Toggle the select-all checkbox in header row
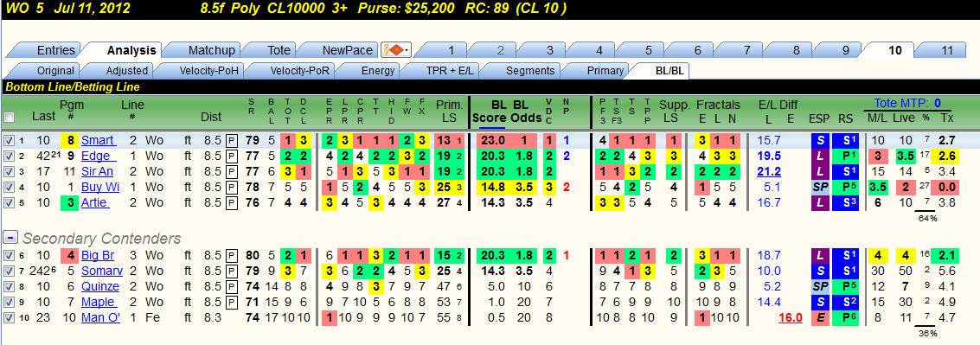This screenshot has height=345, width=980. coord(10,117)
